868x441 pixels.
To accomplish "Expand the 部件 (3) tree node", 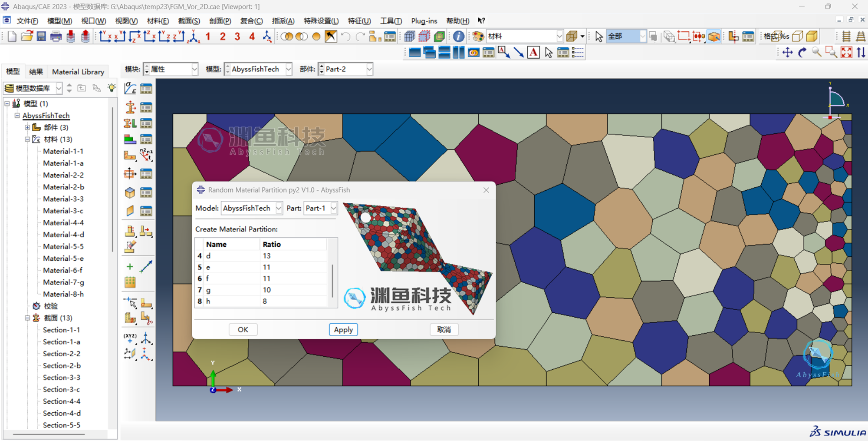I will coord(27,127).
